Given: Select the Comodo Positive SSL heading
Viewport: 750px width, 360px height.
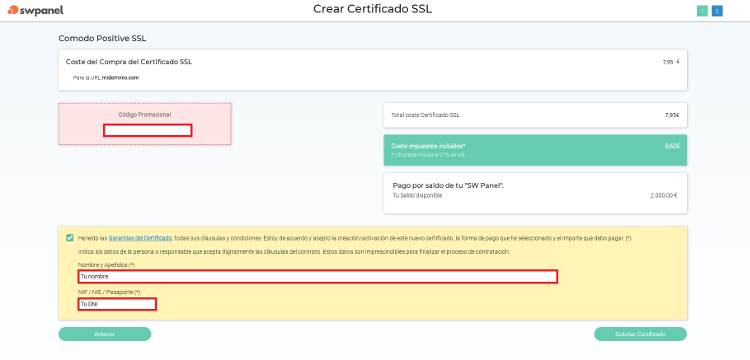Looking at the screenshot, I should click(102, 38).
